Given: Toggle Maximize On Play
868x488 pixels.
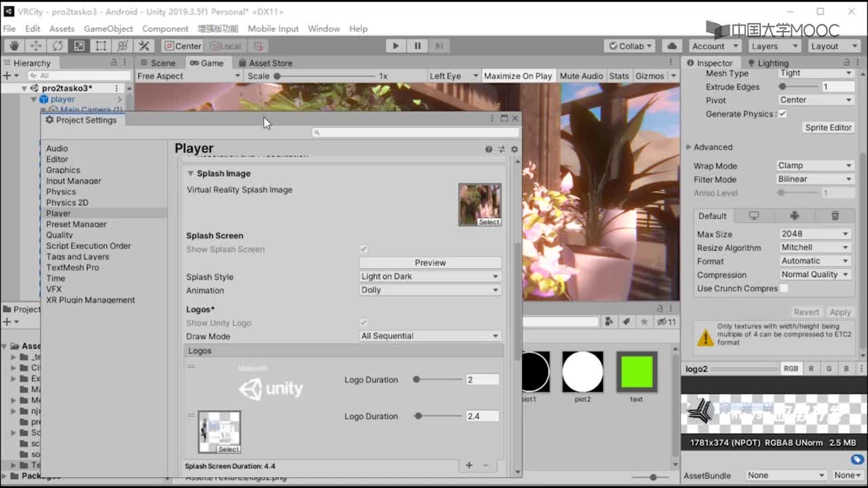Looking at the screenshot, I should [518, 76].
